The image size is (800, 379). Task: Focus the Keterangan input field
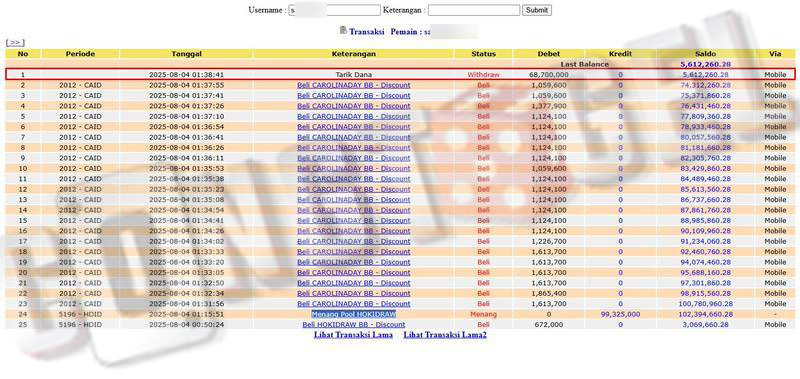click(474, 10)
